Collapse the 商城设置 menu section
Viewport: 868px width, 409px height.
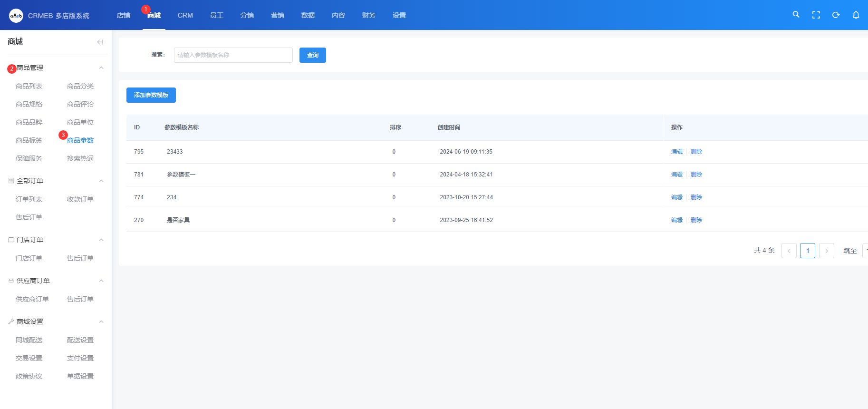[101, 321]
